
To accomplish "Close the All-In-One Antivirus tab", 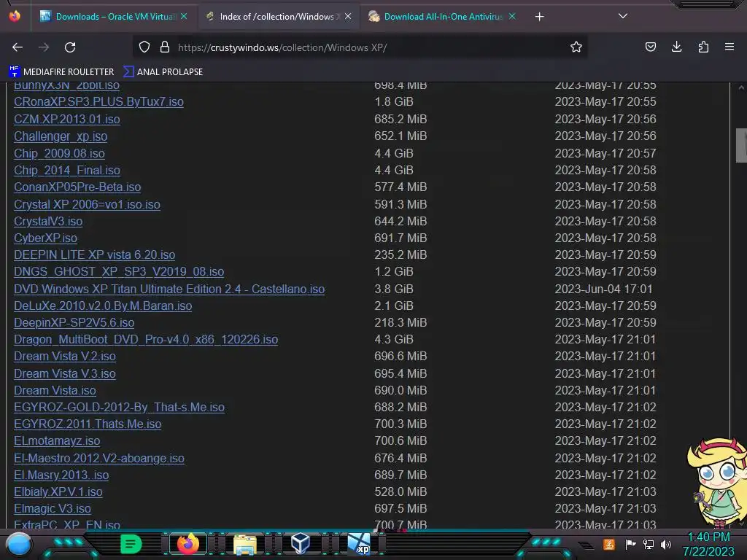I will 512,17.
